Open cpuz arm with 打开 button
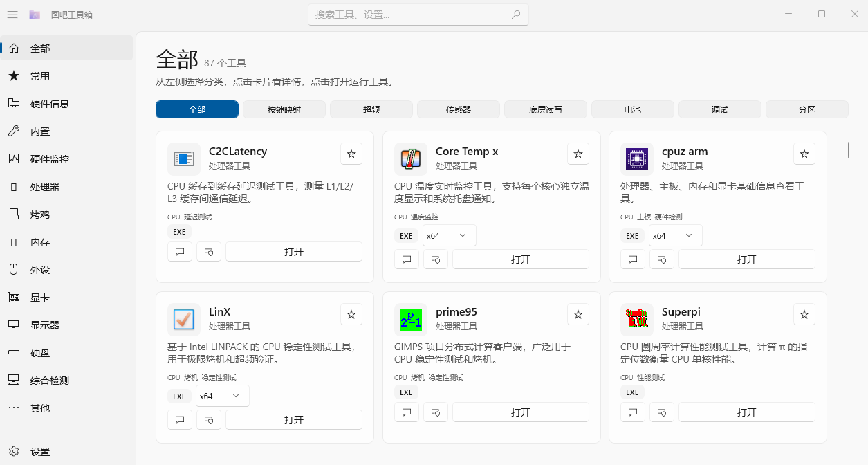Viewport: 868px width, 465px height. click(x=747, y=259)
